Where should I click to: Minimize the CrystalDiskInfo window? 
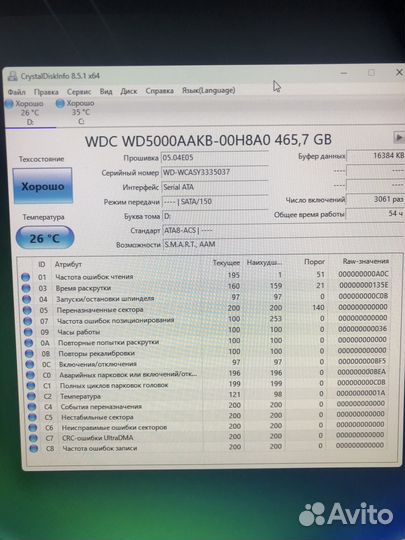coord(344,73)
